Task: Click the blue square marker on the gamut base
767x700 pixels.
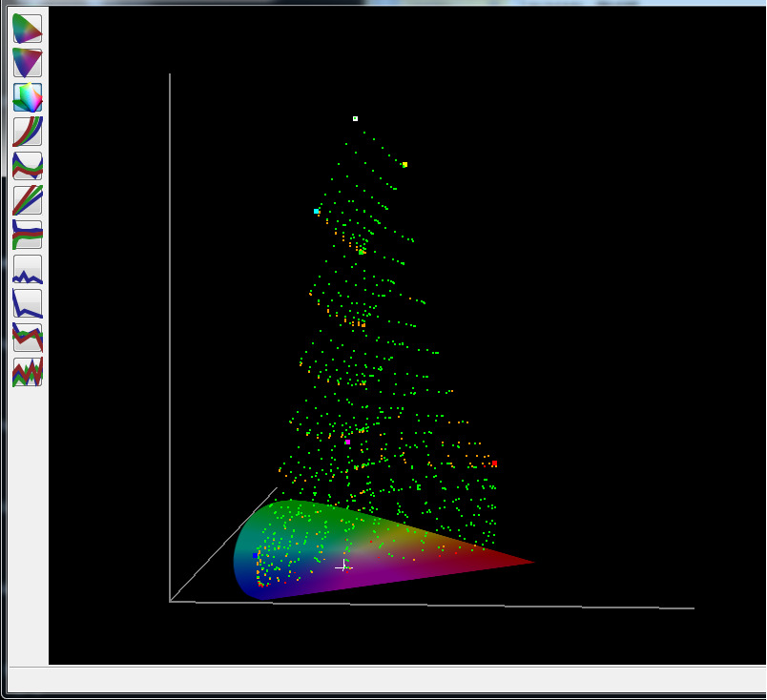Action: (x=256, y=556)
